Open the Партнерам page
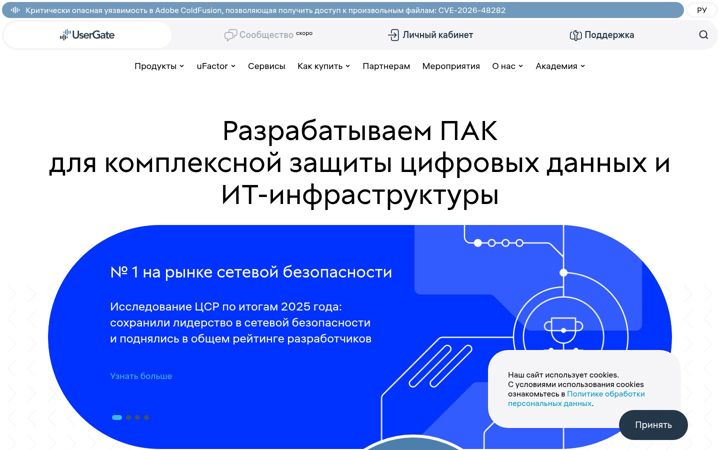The width and height of the screenshot is (720, 450). coord(386,66)
